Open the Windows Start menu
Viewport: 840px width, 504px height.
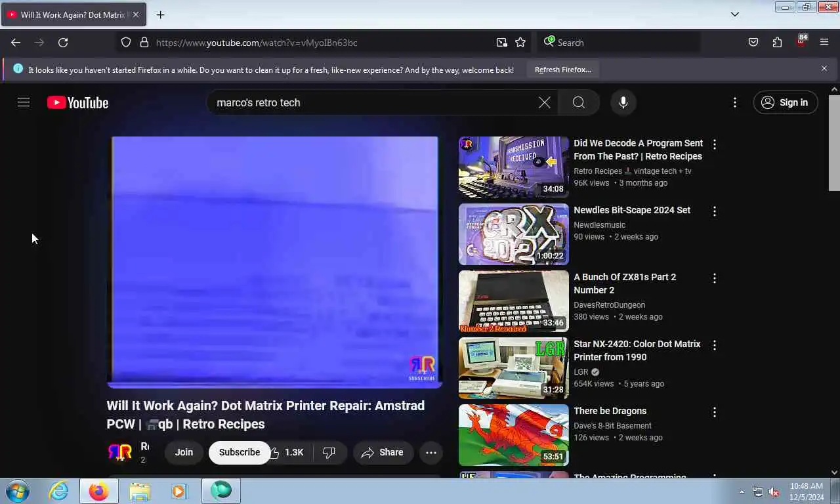18,491
